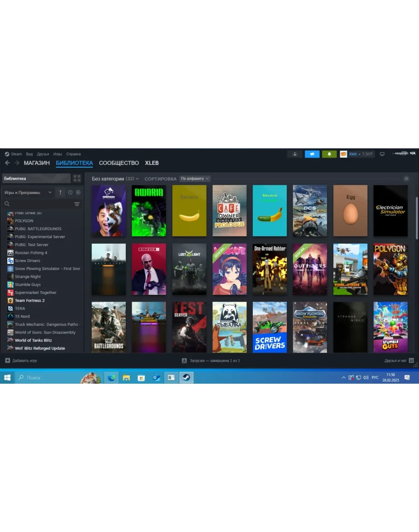This screenshot has width=419, height=532.
Task: Open the friends icon button in the top bar
Action: tap(295, 154)
